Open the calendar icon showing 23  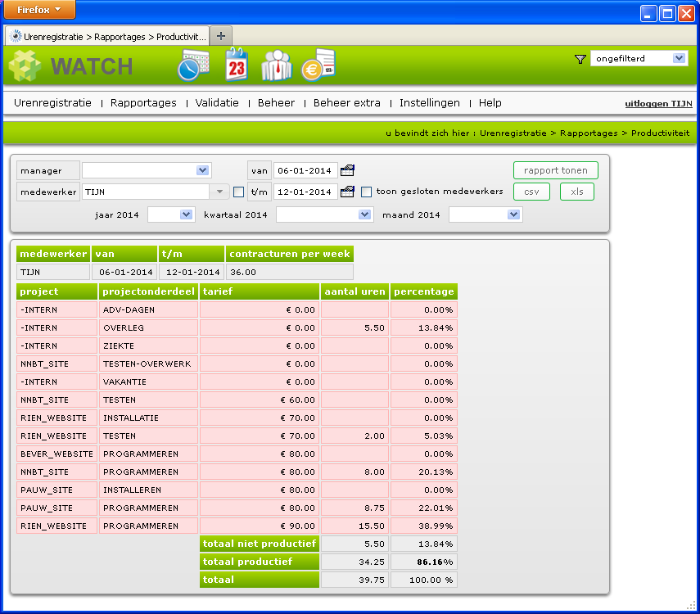(x=237, y=65)
